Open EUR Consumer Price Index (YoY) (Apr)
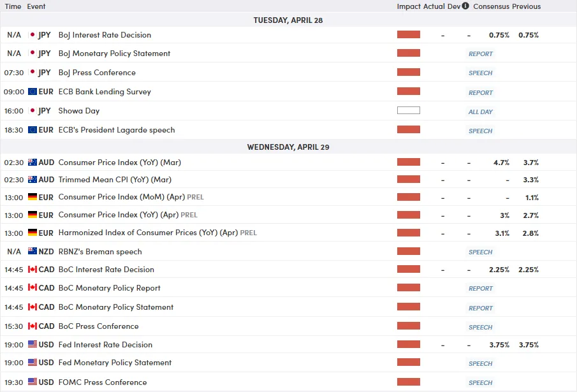The height and width of the screenshot is (392, 577). [x=119, y=215]
